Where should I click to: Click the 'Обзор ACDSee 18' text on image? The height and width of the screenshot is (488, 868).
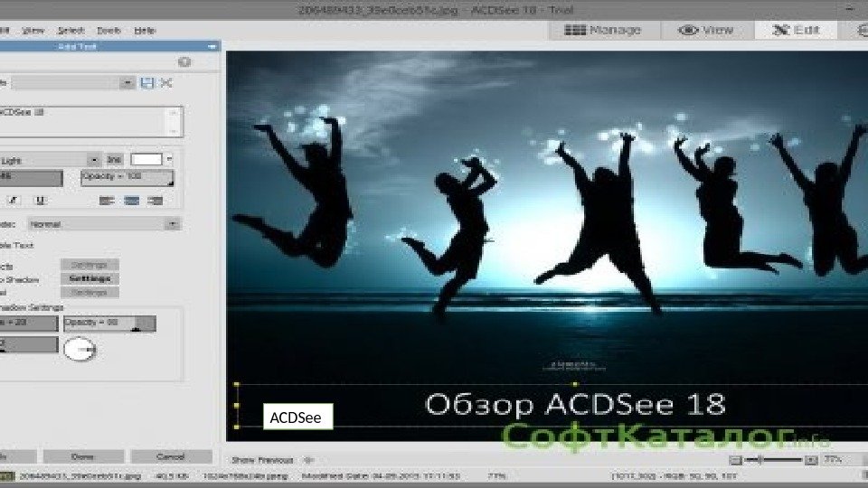[x=575, y=405]
